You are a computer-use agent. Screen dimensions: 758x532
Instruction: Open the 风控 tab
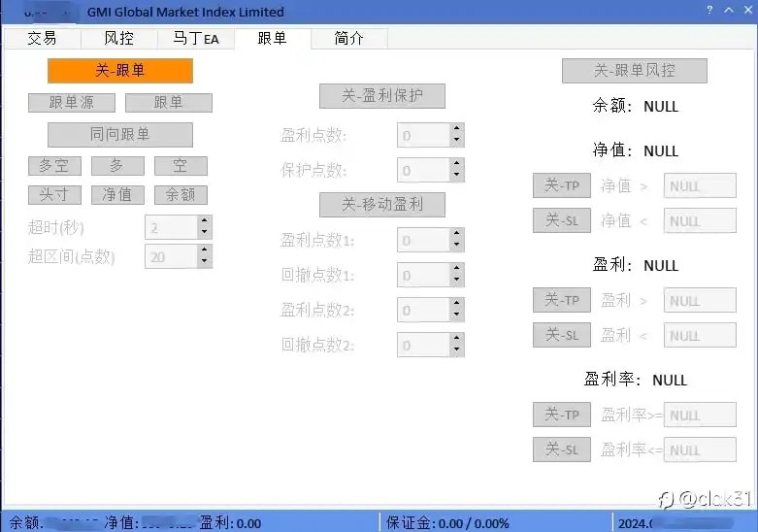tap(119, 38)
